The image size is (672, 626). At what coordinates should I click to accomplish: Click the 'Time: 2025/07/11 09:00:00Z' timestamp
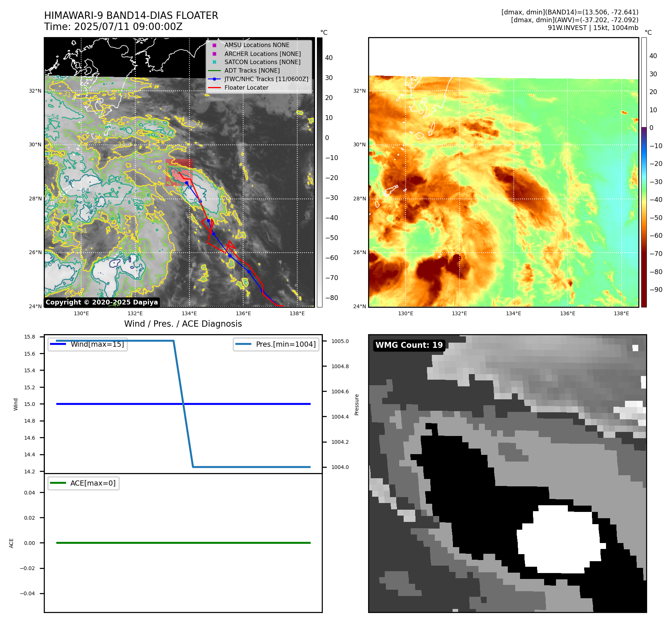tap(113, 27)
